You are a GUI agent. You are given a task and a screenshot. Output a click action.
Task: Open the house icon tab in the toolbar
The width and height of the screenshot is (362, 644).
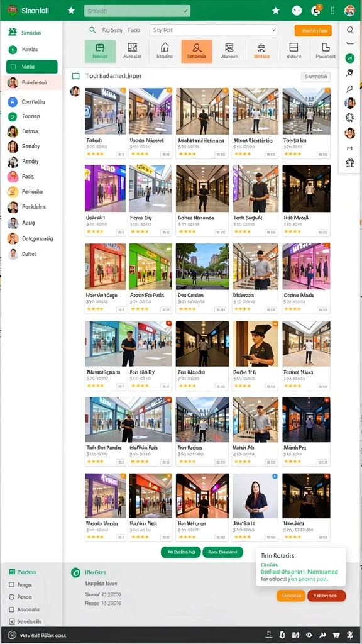tap(165, 52)
